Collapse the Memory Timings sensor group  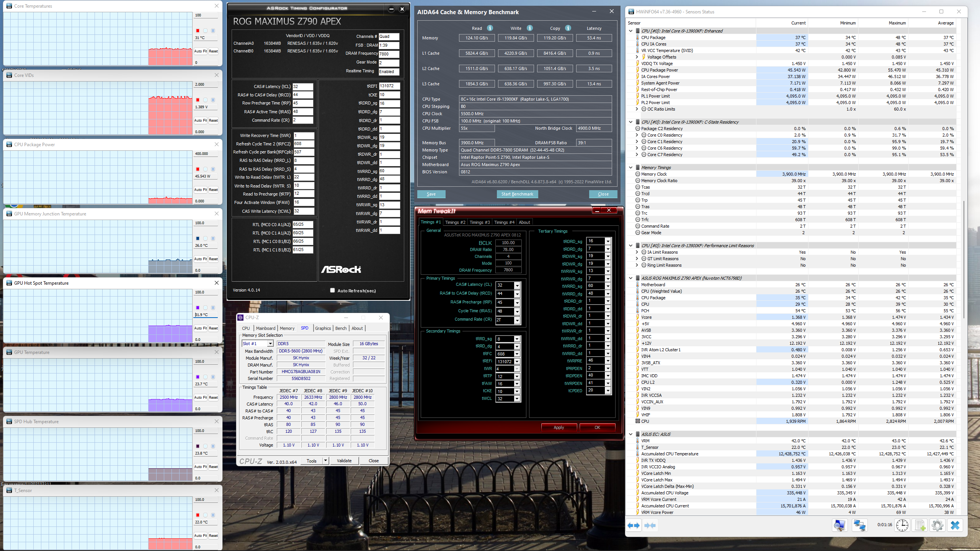pos(631,167)
